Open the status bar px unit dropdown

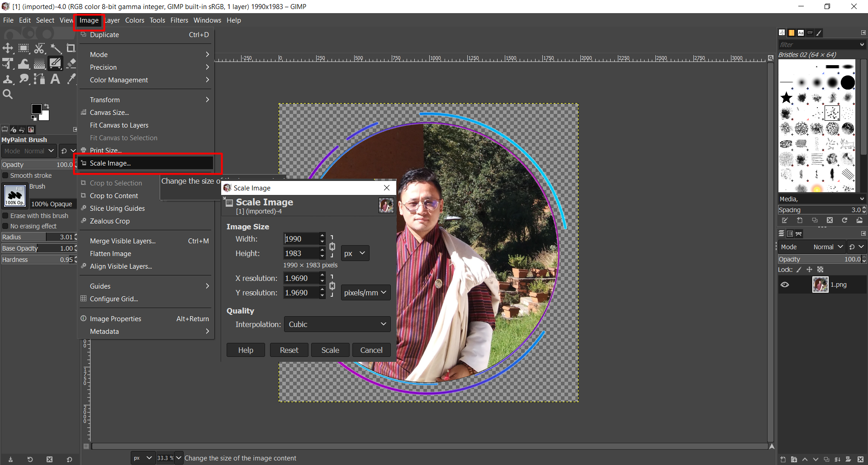pyautogui.click(x=143, y=458)
